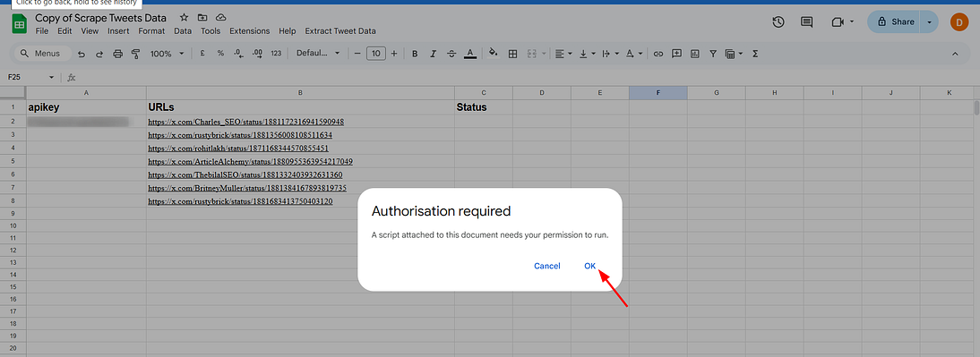Select the Status header cell
Viewport: 980px width, 357px height.
click(x=484, y=107)
